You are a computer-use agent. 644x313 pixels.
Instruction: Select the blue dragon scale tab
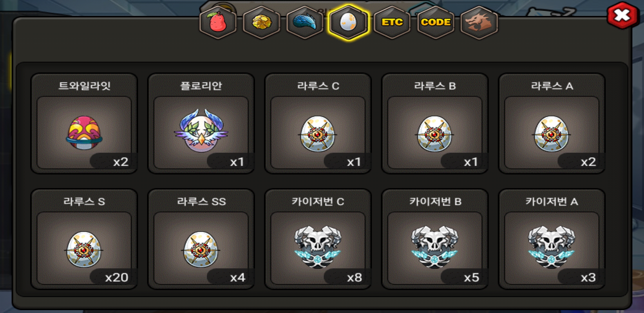point(305,23)
